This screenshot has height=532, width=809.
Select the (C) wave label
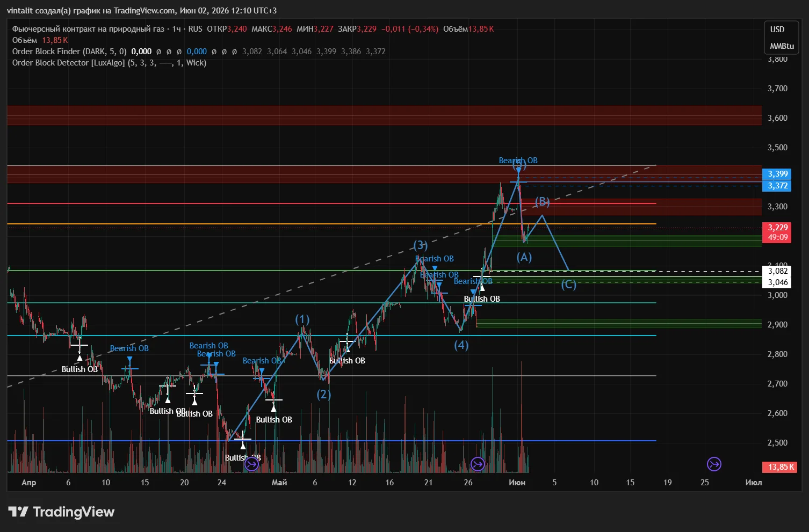pyautogui.click(x=569, y=285)
